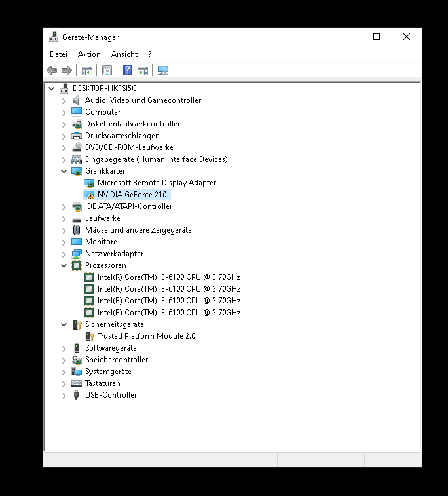Screen dimensions: 448x496
Task: Select the Tastaturen label
Action: pos(103,383)
